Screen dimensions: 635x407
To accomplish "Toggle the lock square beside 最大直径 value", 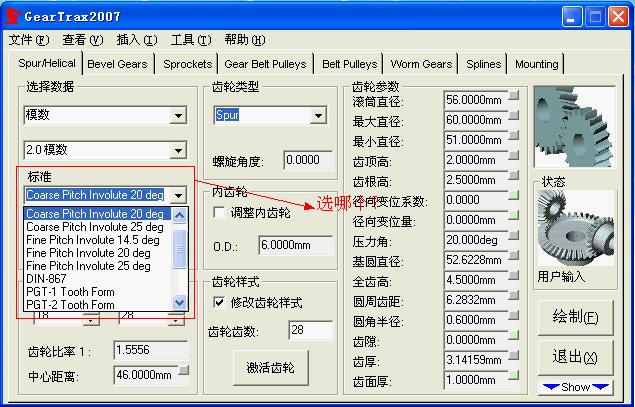I will tap(514, 115).
